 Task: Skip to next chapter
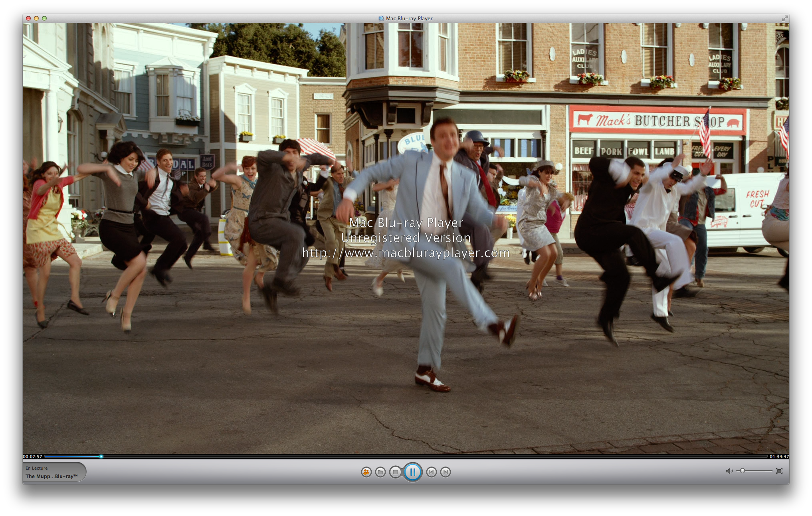pos(446,472)
